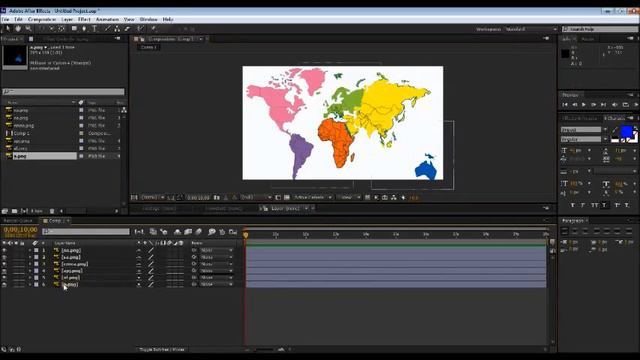Open the Composition menu
The height and width of the screenshot is (360, 640).
(x=42, y=19)
